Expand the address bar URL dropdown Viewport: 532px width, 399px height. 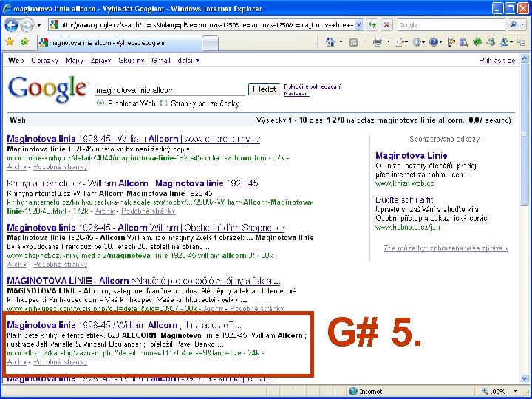pos(358,25)
